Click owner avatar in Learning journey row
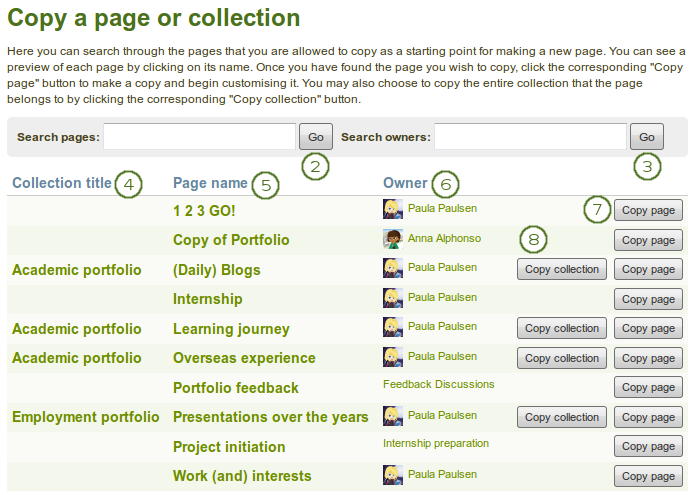This screenshot has height=495, width=695. [x=393, y=328]
